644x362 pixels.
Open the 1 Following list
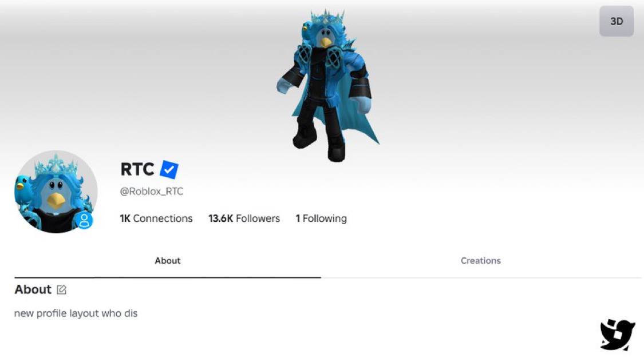point(321,218)
